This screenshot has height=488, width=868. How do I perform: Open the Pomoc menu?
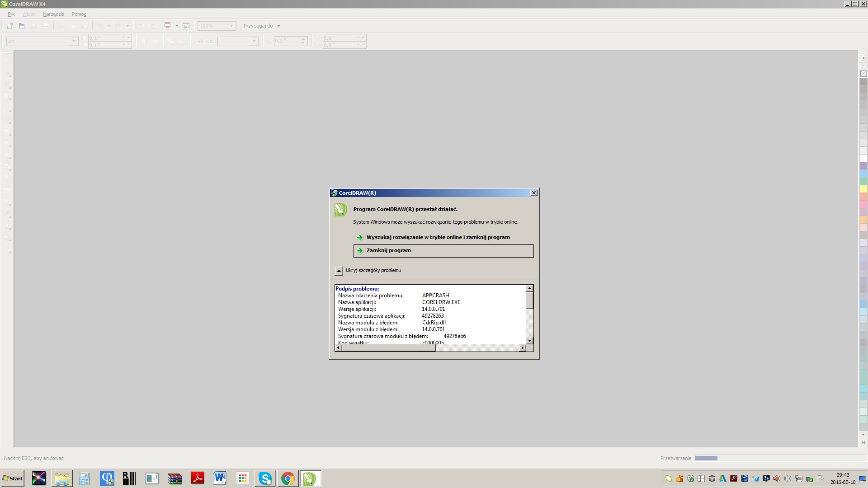79,14
